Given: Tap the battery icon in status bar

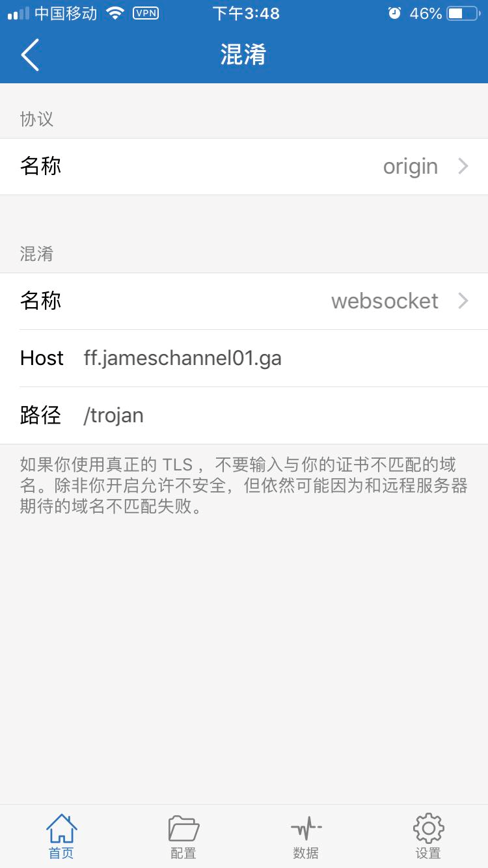Looking at the screenshot, I should point(463,13).
